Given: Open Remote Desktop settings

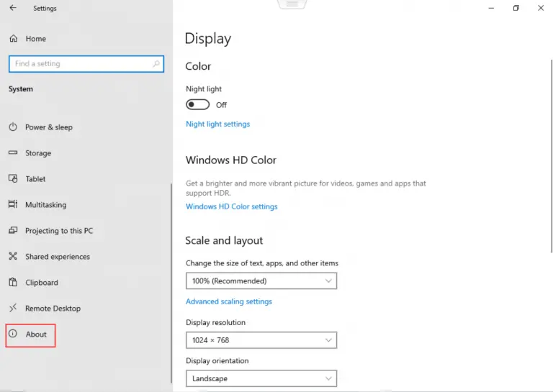Looking at the screenshot, I should click(x=53, y=309).
